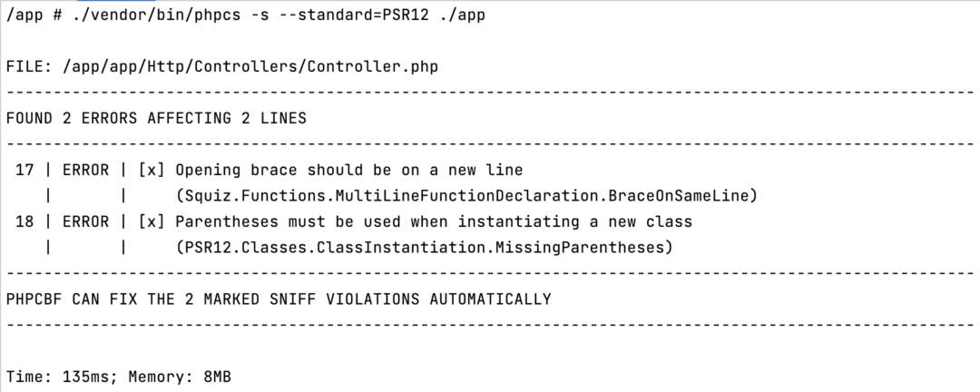Click the -s flag in the command

click(x=260, y=16)
